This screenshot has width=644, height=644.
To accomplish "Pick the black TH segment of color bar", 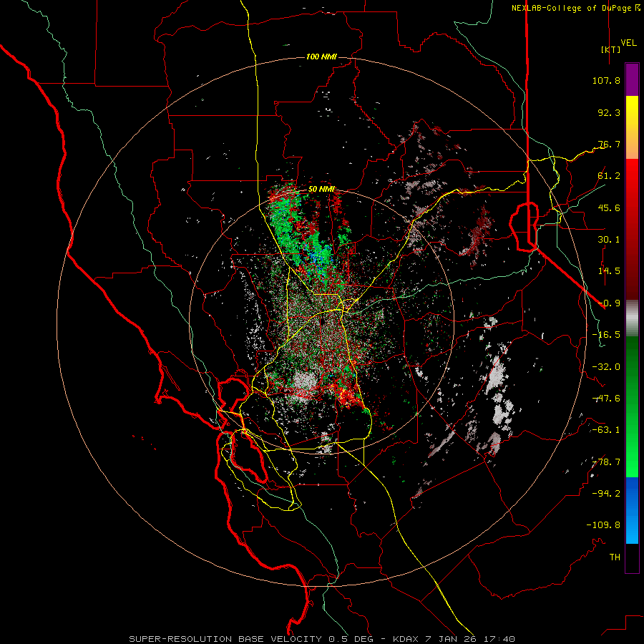I will pyautogui.click(x=632, y=557).
